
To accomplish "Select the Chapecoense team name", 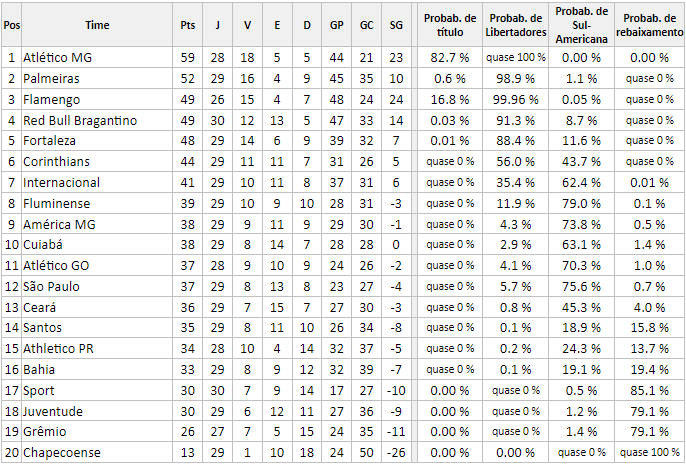I will 62,453.
